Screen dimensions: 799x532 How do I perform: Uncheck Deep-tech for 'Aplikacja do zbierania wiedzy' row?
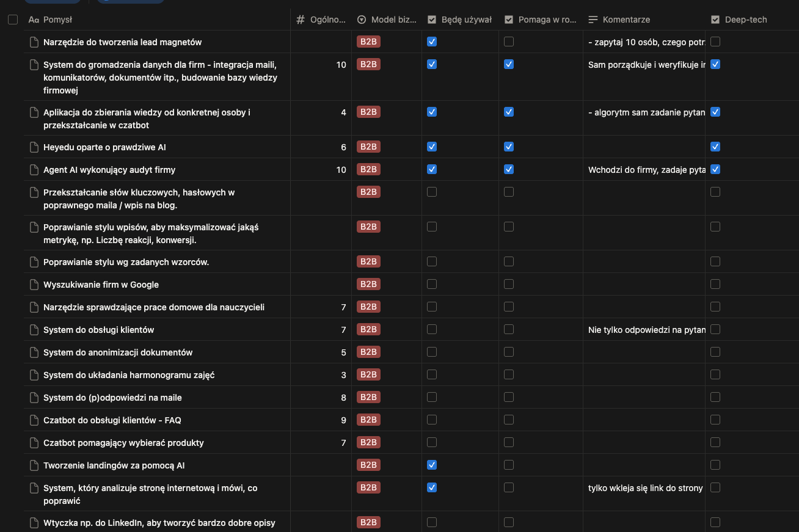[x=715, y=112]
